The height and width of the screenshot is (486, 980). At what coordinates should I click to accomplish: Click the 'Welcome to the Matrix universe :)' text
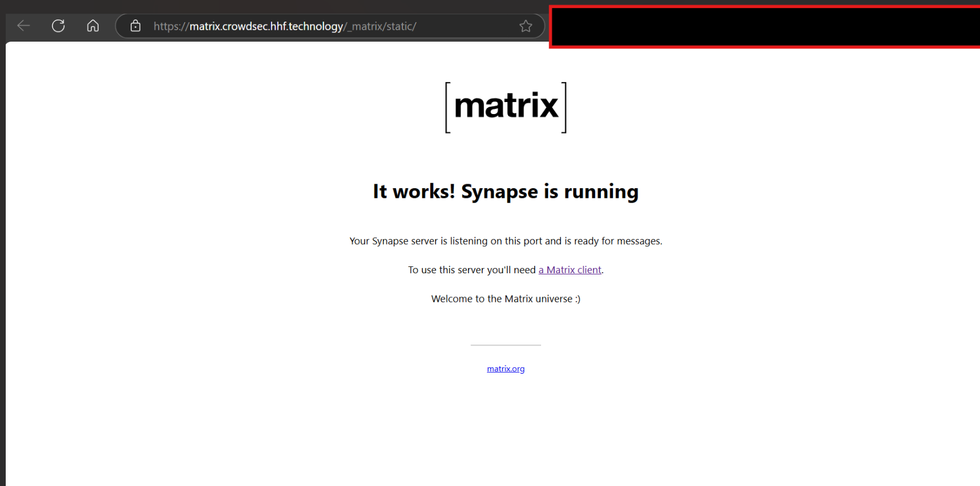(x=506, y=299)
